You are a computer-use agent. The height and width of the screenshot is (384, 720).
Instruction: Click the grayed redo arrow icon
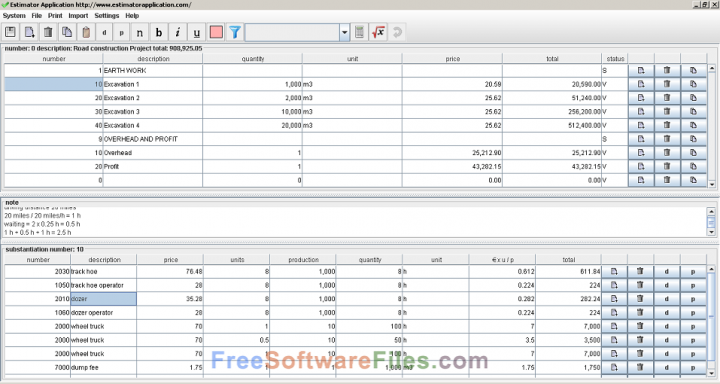(x=398, y=32)
